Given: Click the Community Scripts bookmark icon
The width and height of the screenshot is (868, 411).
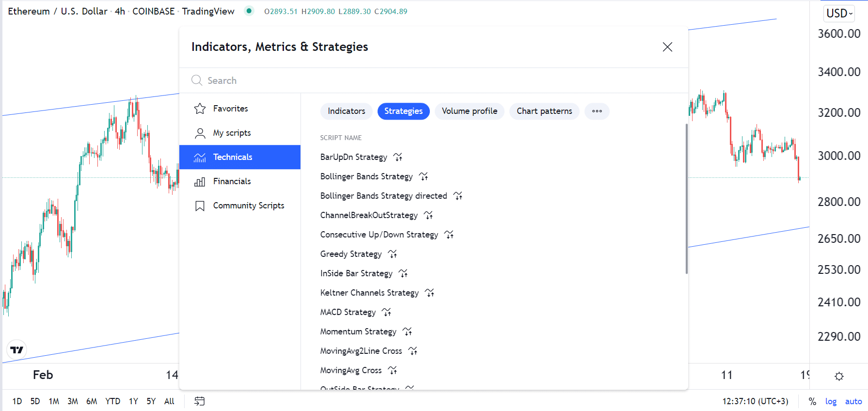Looking at the screenshot, I should [200, 206].
